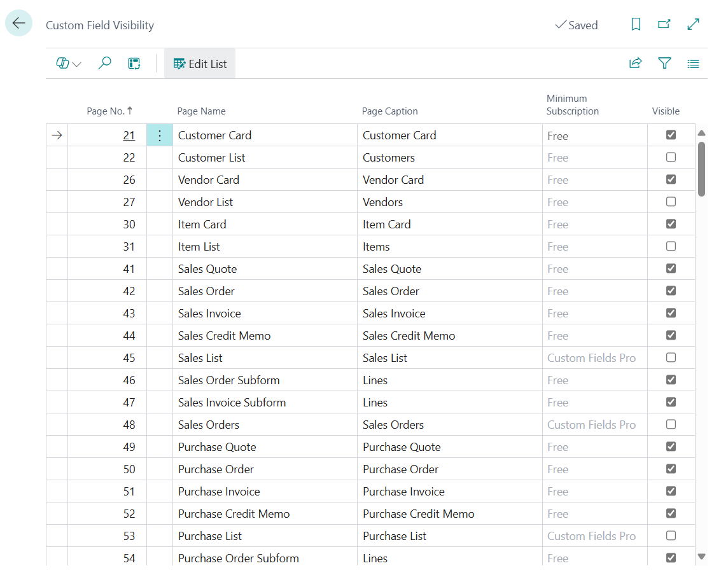Open page number 21 link
The image size is (728, 575).
point(129,135)
